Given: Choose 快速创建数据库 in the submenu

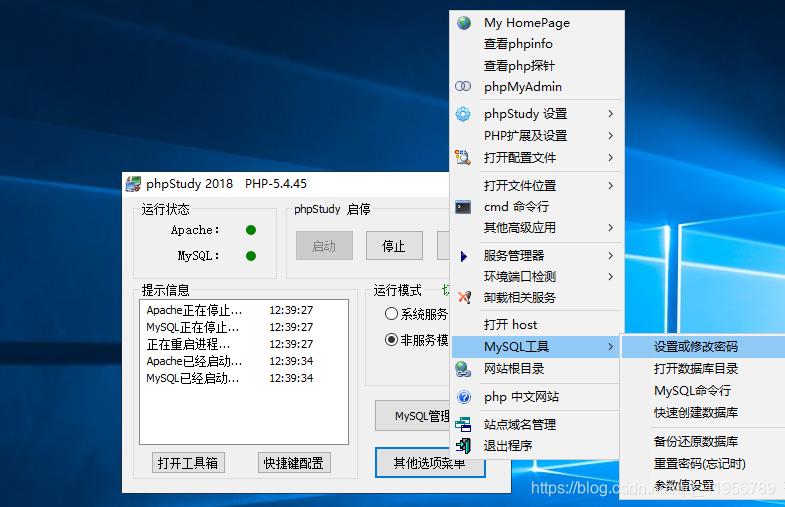Looking at the screenshot, I should click(x=703, y=413).
